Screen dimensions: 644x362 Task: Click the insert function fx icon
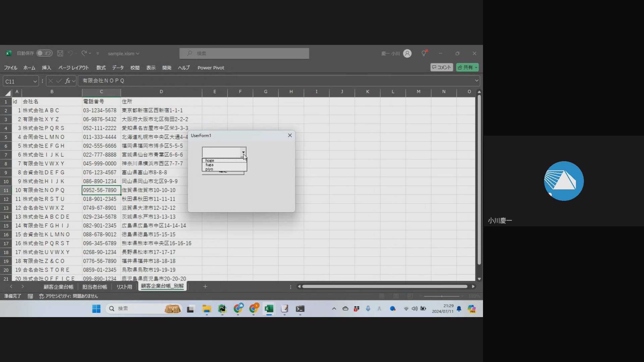(x=68, y=81)
